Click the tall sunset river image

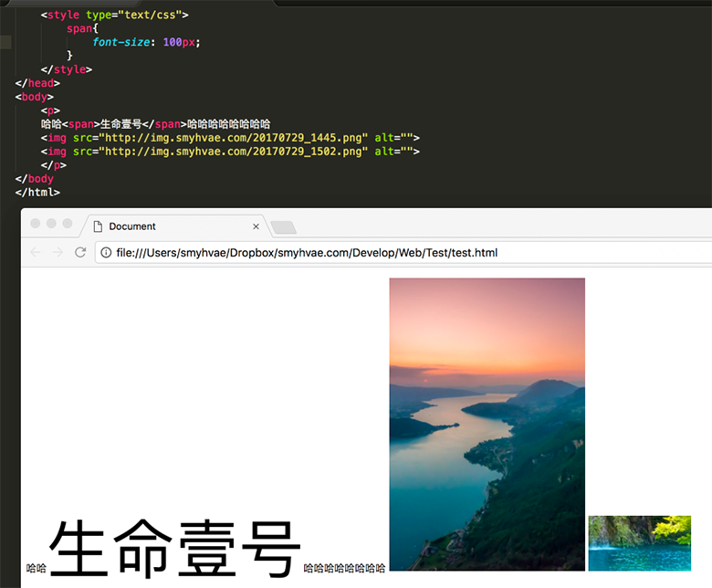pos(487,424)
